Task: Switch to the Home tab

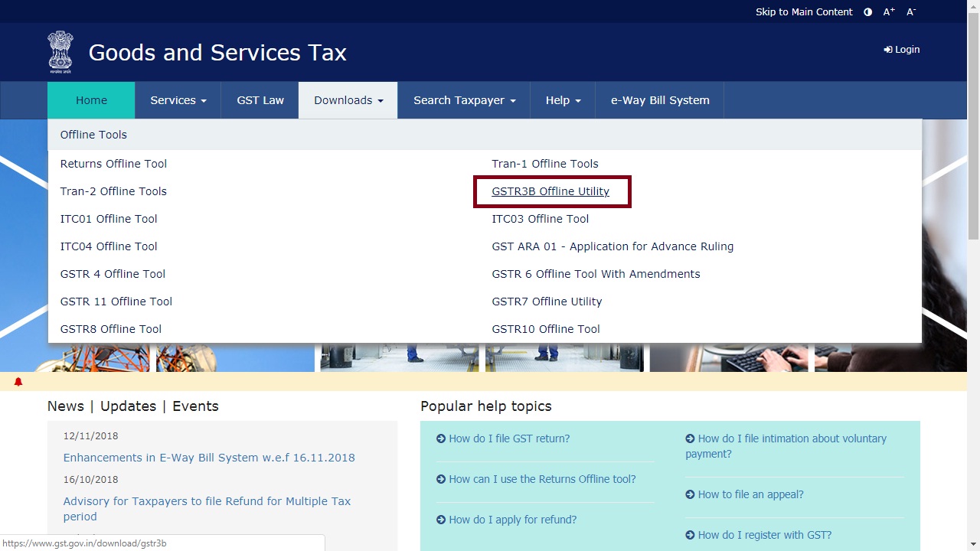Action: coord(91,100)
